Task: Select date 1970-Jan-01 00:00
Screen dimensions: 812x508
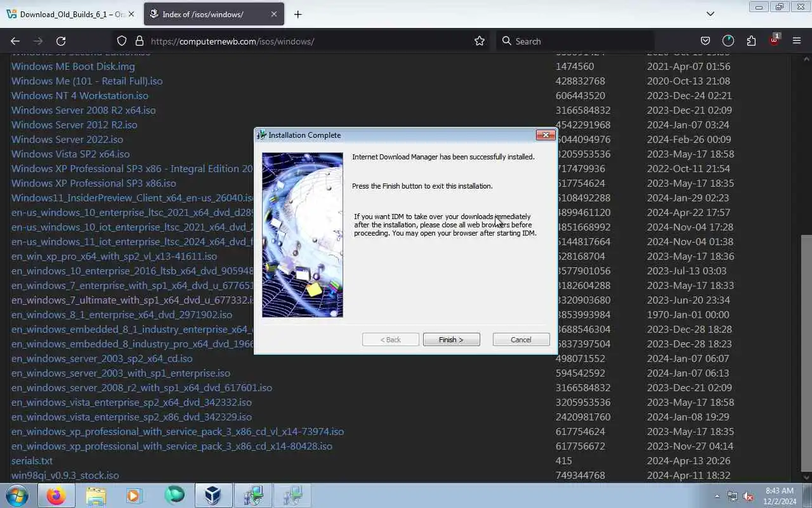Action: 688,314
